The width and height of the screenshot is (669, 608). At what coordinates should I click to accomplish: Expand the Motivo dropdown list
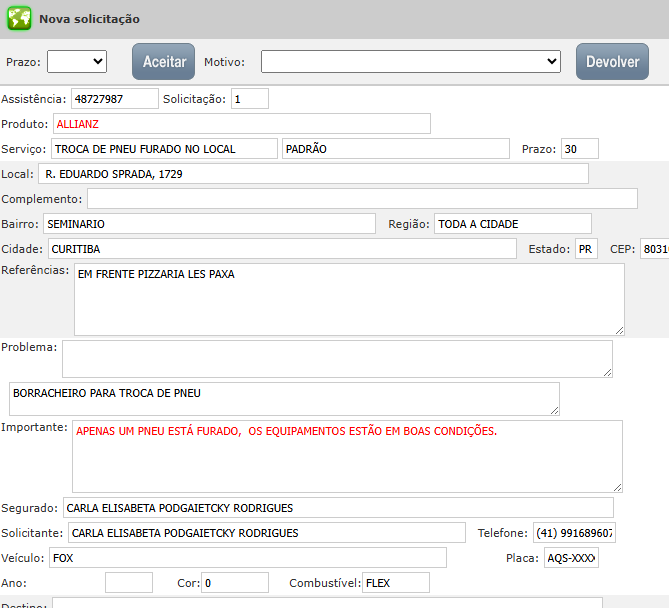tap(411, 62)
